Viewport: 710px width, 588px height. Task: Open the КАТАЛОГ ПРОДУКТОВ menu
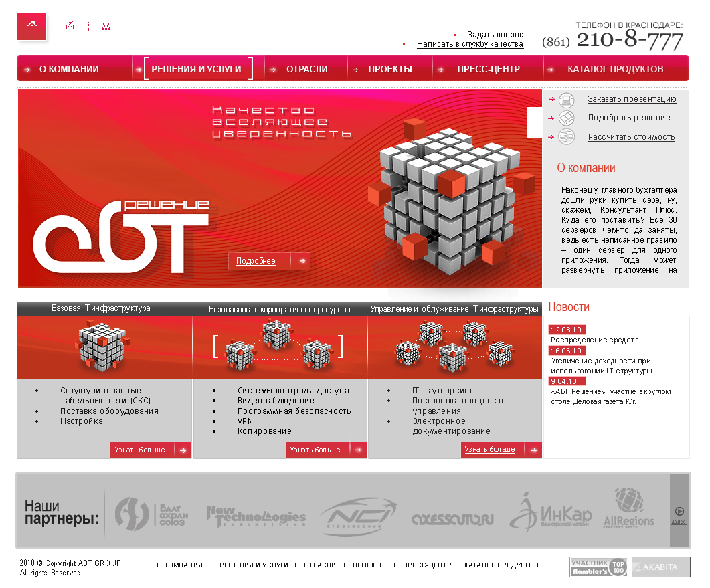point(613,68)
